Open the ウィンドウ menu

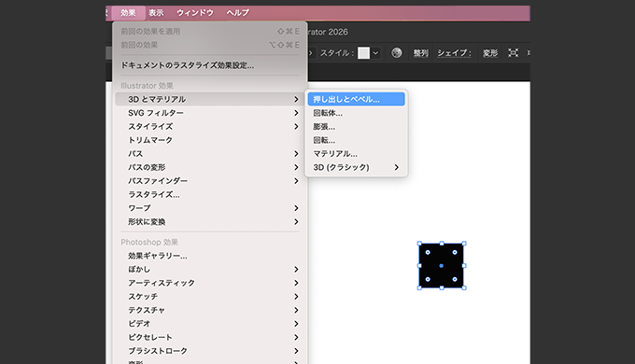click(x=195, y=13)
